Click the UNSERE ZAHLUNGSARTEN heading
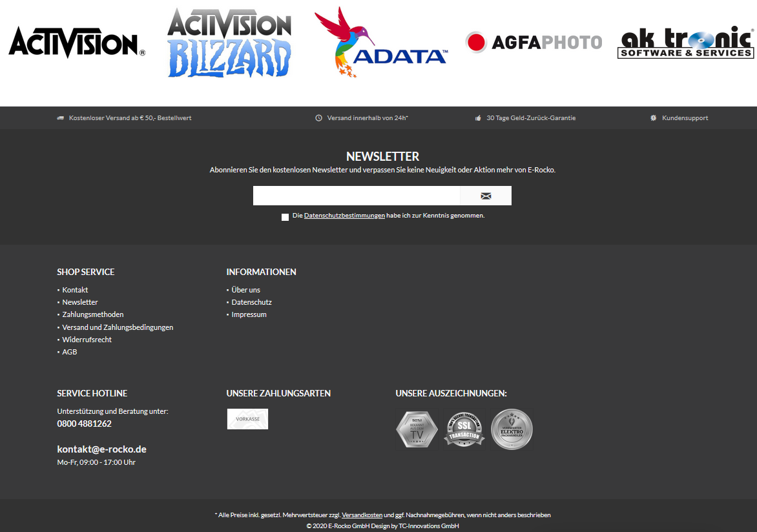 tap(278, 393)
